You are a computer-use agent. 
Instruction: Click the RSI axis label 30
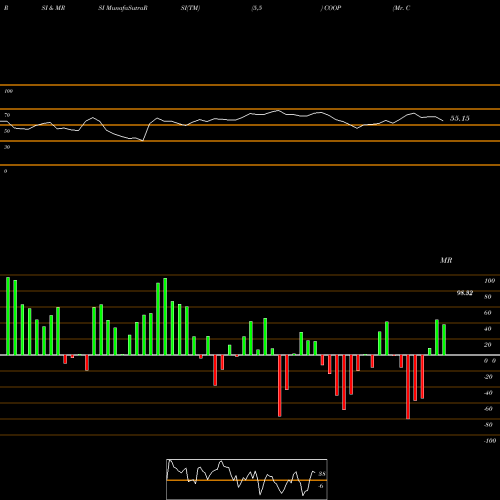(7, 147)
